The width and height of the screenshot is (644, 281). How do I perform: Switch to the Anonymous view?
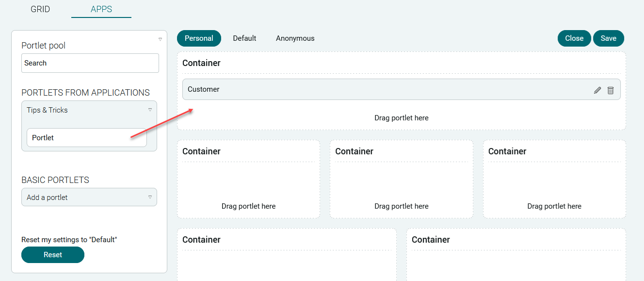tap(295, 38)
